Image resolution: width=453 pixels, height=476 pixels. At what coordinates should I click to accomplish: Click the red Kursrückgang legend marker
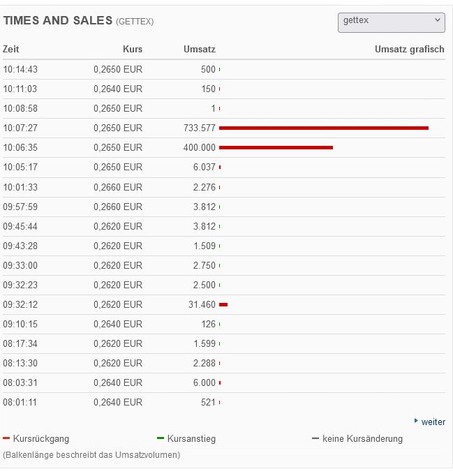pyautogui.click(x=6, y=438)
